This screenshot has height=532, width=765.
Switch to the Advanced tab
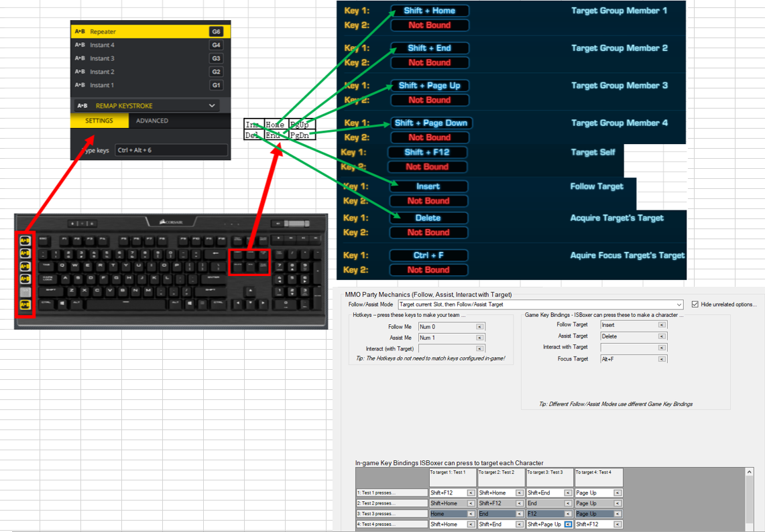click(152, 121)
